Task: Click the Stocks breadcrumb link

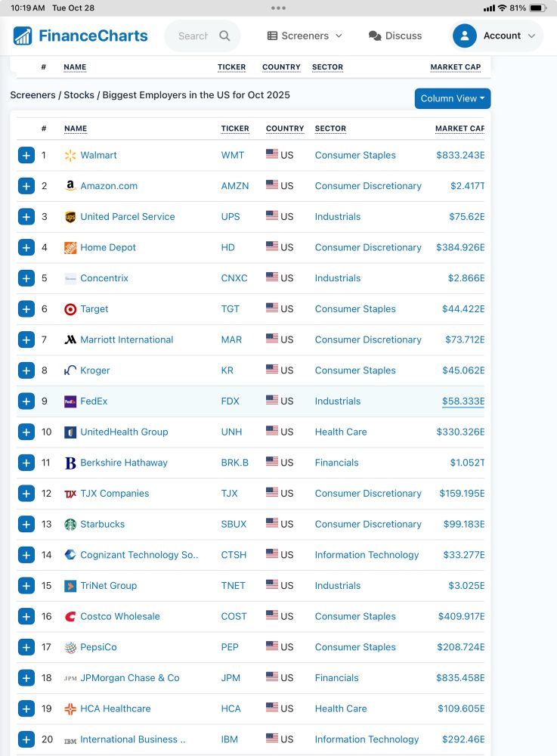Action: tap(79, 95)
